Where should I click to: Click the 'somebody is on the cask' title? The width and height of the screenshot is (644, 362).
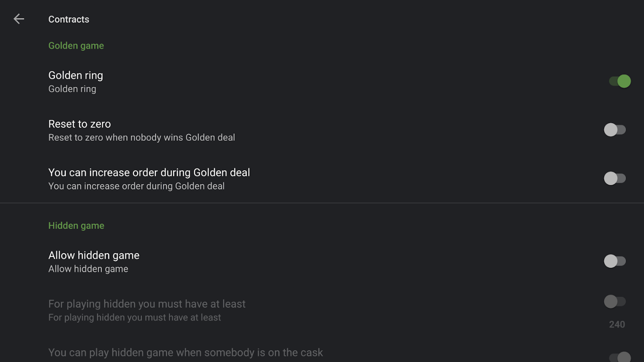[x=186, y=352]
